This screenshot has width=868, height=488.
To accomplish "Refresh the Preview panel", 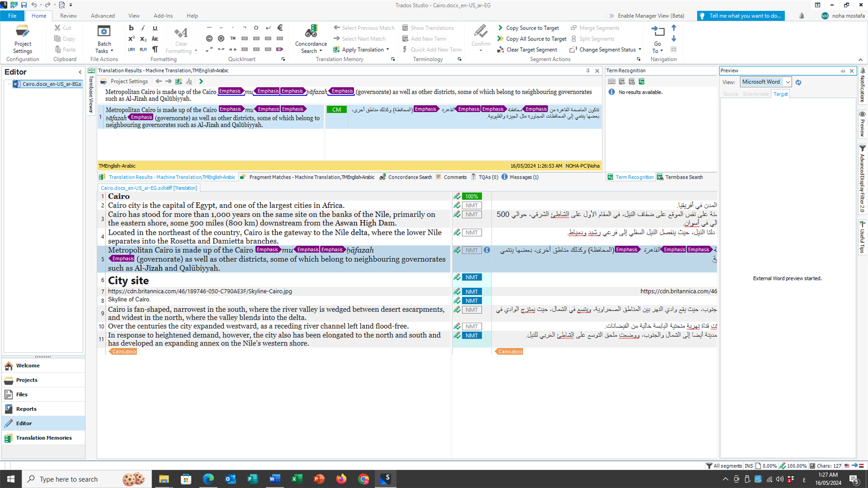I will click(799, 82).
